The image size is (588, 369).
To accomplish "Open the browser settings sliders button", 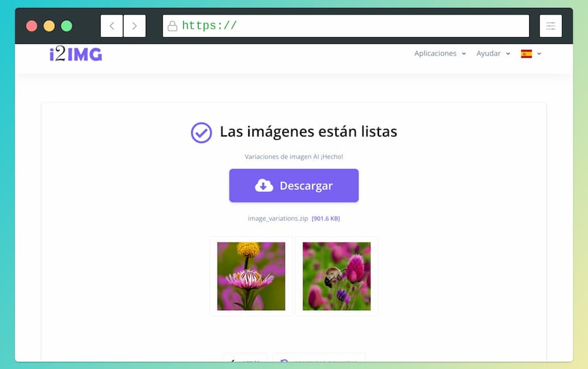I will (x=551, y=26).
